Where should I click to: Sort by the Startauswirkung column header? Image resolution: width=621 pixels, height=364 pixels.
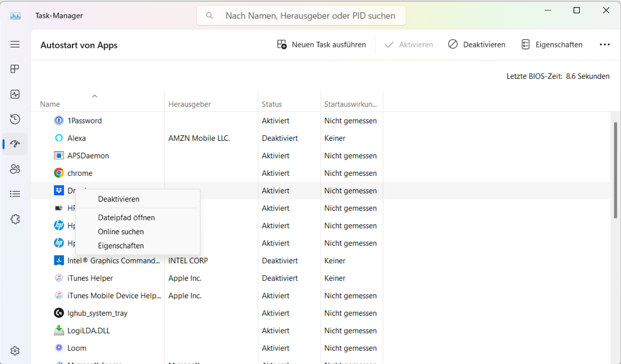(x=350, y=104)
